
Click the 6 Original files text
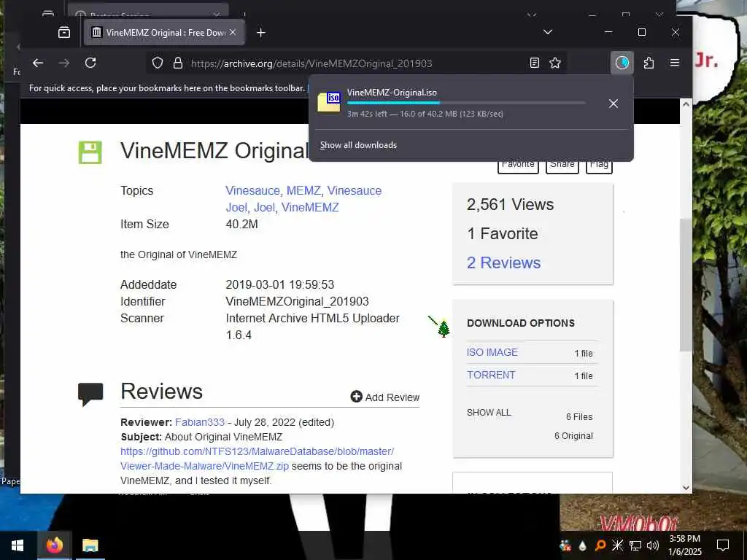tap(573, 436)
